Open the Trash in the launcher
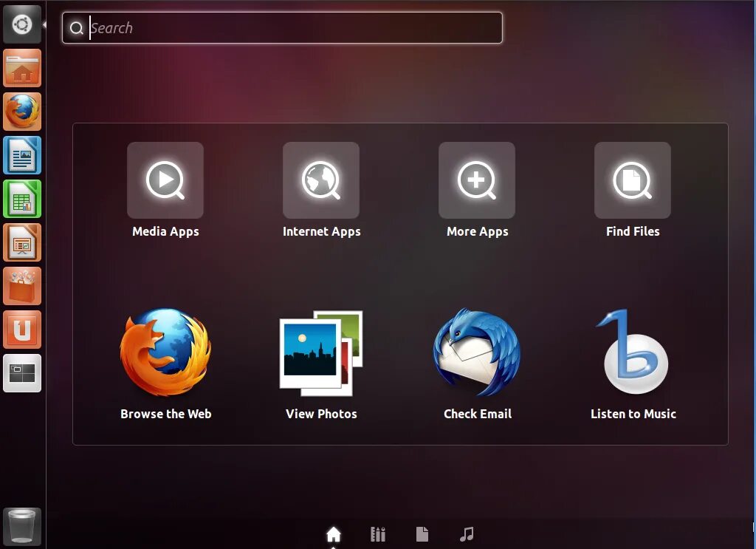This screenshot has height=549, width=756. pyautogui.click(x=22, y=526)
